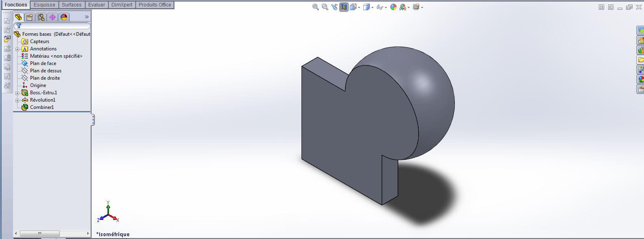Open the Display Style dropdown arrow
This screenshot has width=644, height=239.
tap(372, 7)
